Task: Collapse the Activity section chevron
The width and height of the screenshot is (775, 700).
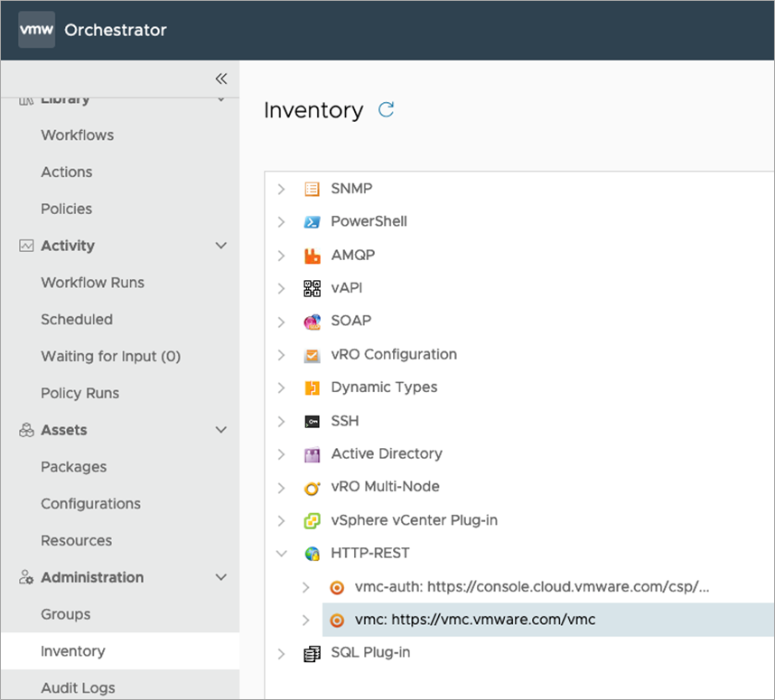Action: point(221,246)
